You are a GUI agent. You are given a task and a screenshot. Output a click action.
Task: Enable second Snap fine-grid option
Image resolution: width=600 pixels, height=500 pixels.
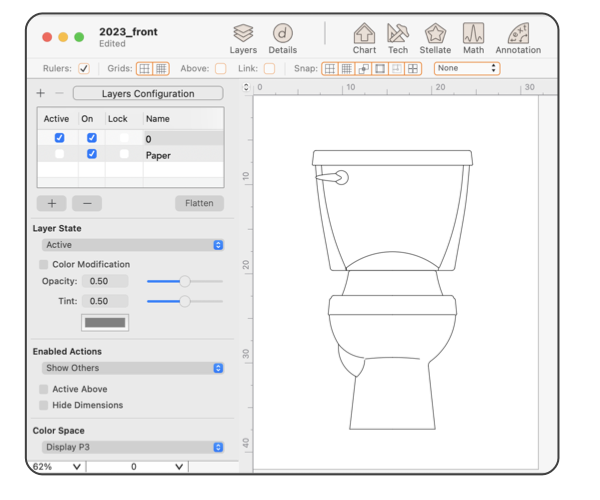point(346,68)
